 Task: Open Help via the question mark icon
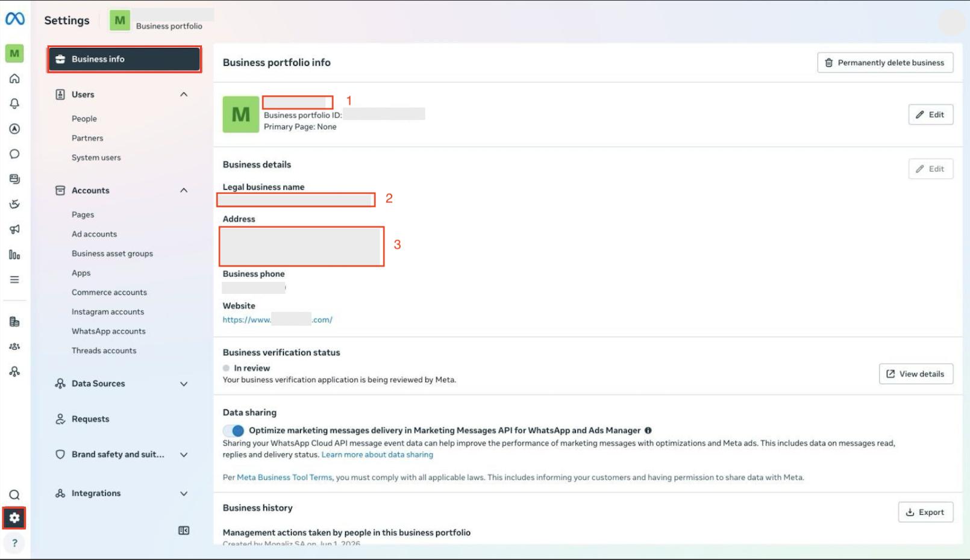[x=14, y=543]
